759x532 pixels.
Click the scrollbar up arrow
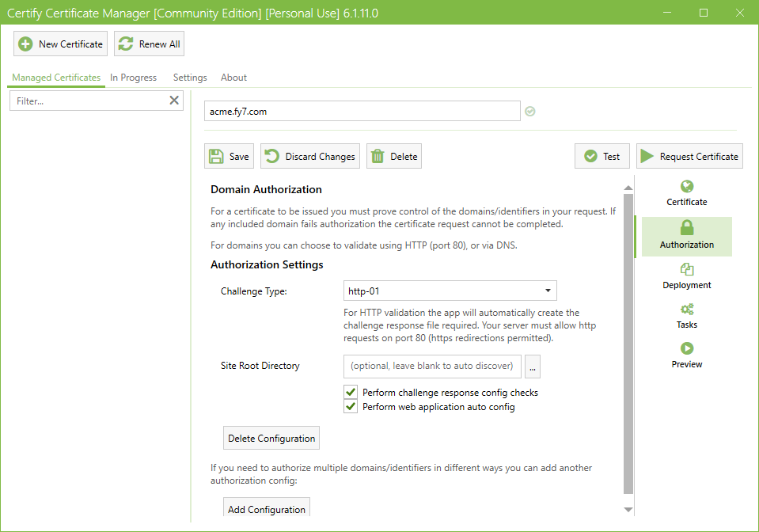[x=628, y=188]
